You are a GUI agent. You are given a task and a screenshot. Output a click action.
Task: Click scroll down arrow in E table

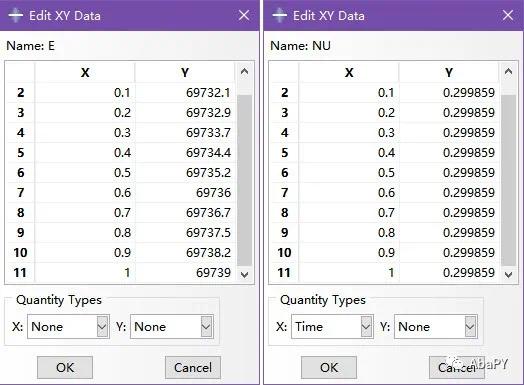pos(245,274)
